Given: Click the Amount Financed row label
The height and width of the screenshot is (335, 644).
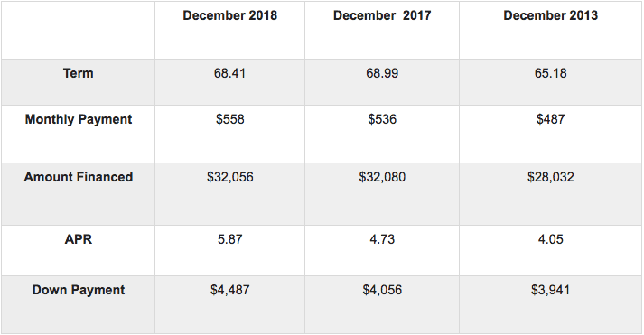Looking at the screenshot, I should coord(78,177).
